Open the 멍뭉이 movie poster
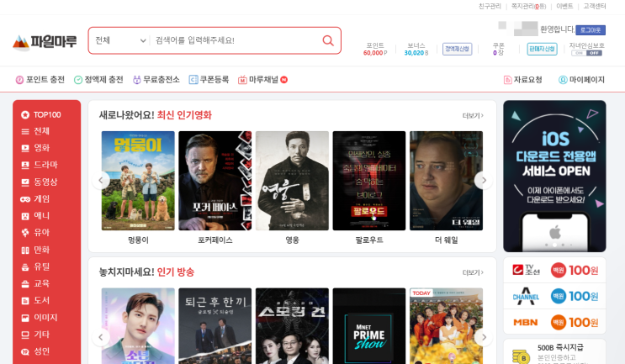This screenshot has width=625, height=364. coord(138,181)
